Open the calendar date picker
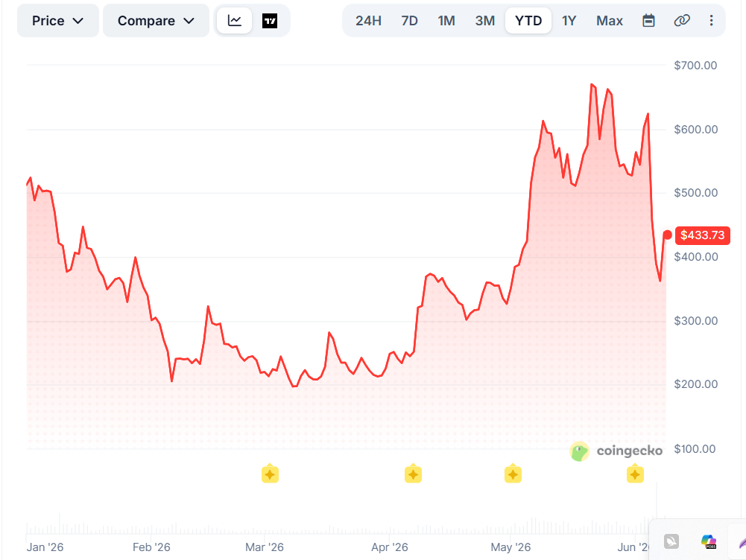This screenshot has height=560, width=746. (x=648, y=20)
